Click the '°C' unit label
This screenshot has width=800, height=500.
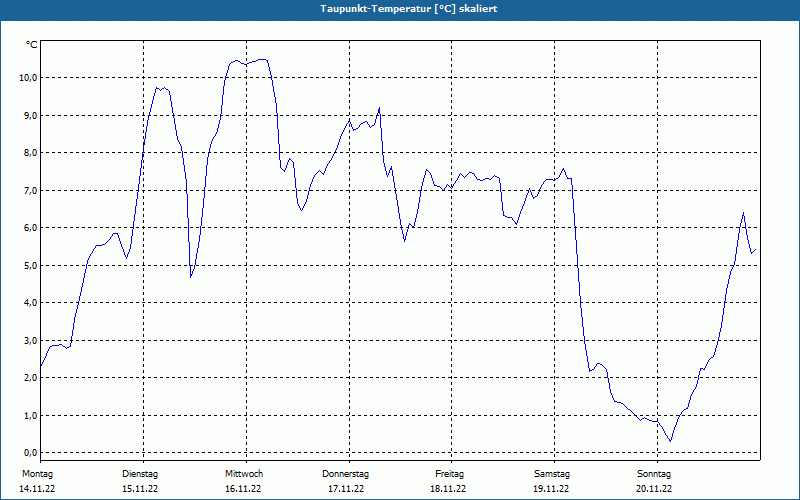point(32,45)
